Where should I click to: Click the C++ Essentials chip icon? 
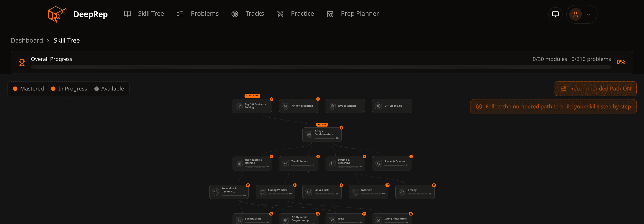(379, 106)
